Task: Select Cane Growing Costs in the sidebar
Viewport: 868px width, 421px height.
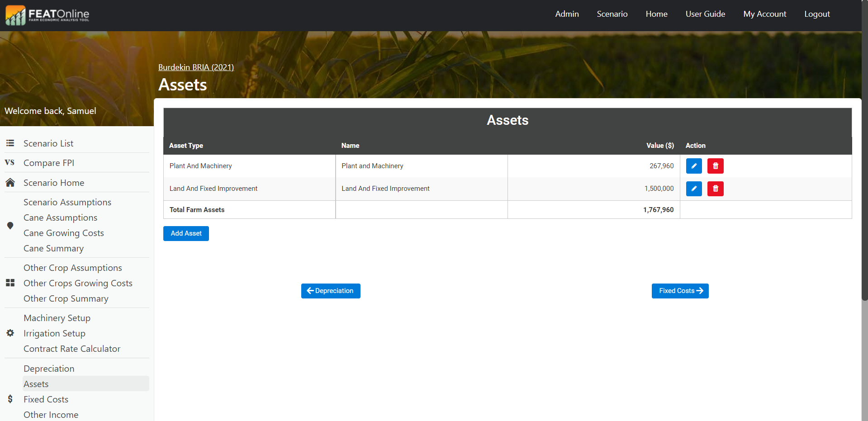Action: pyautogui.click(x=64, y=233)
